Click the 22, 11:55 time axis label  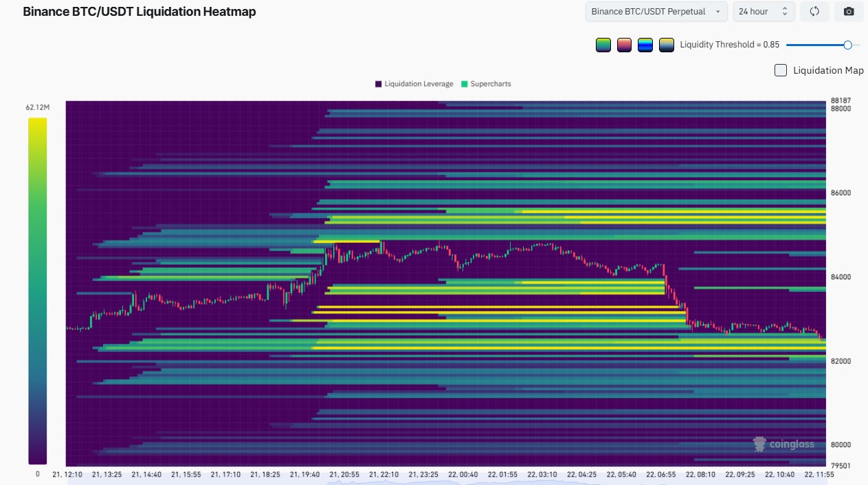pyautogui.click(x=820, y=475)
